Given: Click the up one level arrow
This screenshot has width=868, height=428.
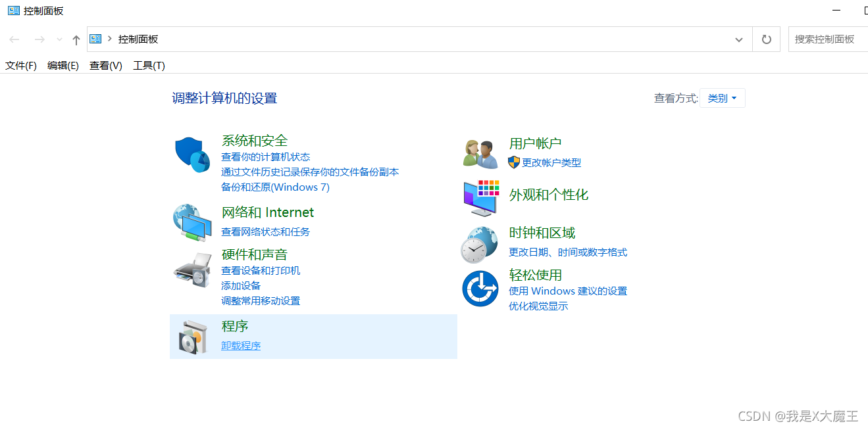Looking at the screenshot, I should point(76,39).
